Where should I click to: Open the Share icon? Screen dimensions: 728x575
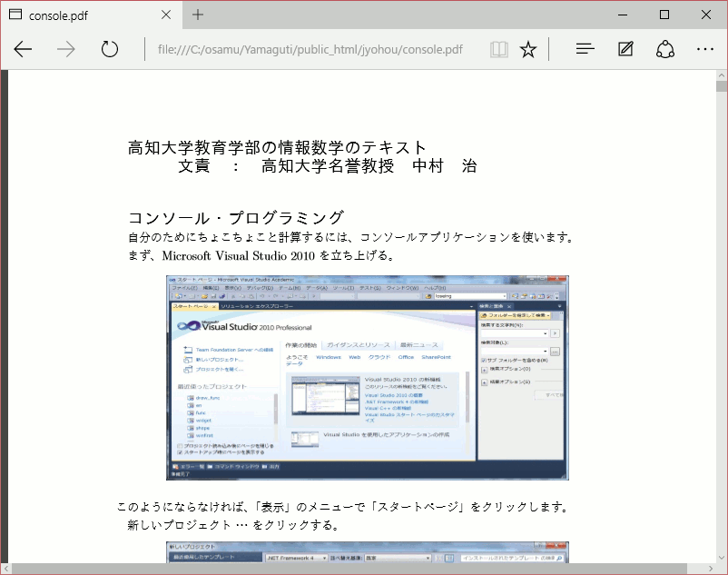click(665, 49)
